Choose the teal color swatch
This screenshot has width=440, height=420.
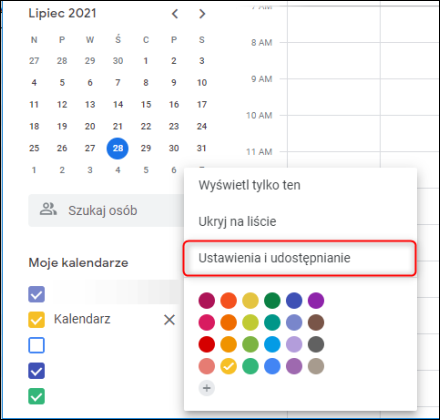pos(272,322)
